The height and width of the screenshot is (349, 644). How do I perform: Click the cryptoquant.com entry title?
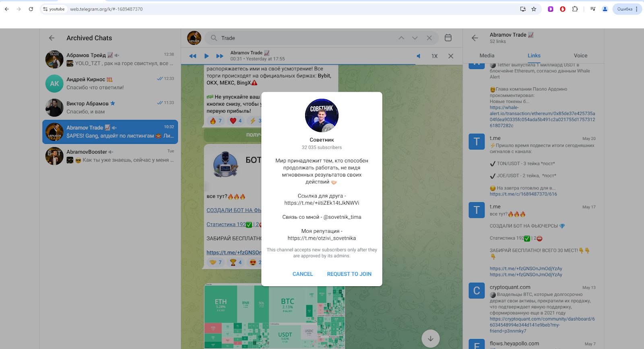(x=510, y=287)
